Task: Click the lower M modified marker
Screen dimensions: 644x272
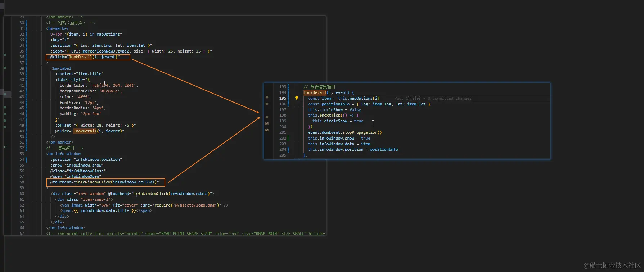Action: [267, 130]
